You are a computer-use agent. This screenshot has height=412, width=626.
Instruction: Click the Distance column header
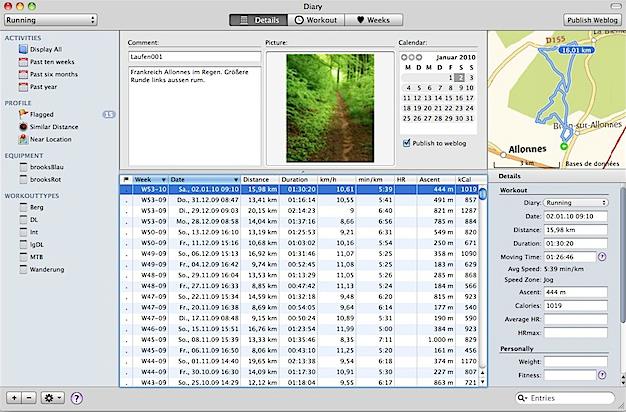coord(260,180)
